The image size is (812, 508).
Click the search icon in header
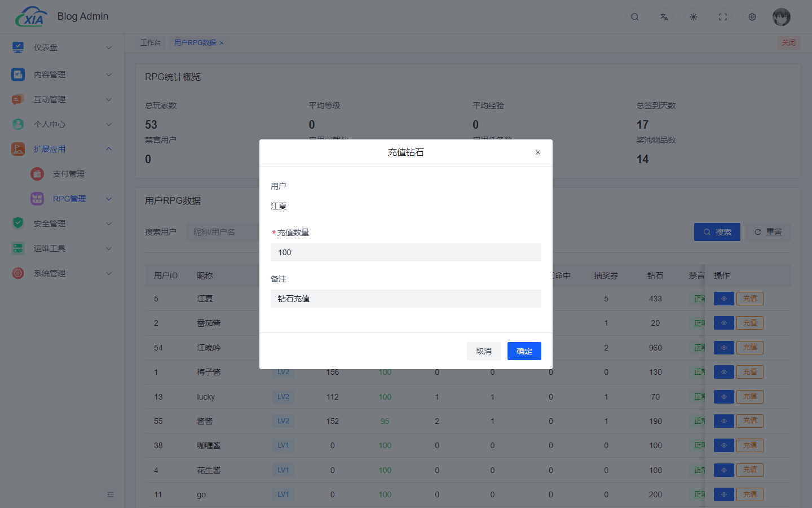635,17
